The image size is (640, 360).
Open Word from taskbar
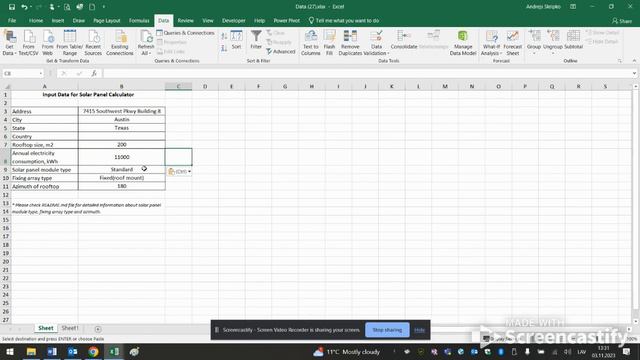click(52, 352)
